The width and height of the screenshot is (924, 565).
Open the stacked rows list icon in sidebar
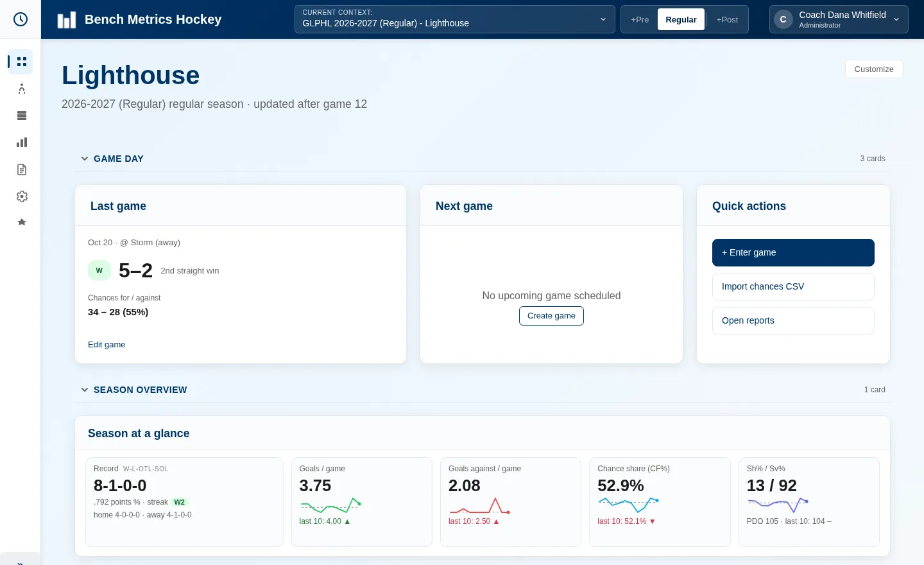tap(22, 116)
